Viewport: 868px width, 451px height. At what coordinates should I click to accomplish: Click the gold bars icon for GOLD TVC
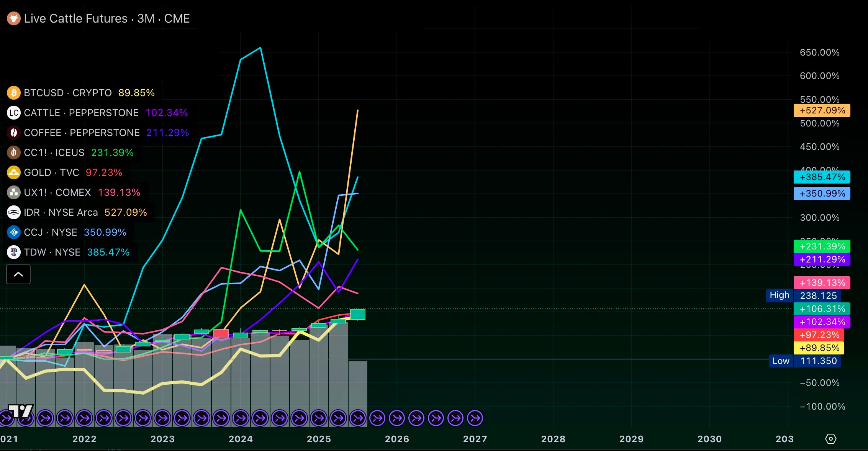click(x=14, y=172)
